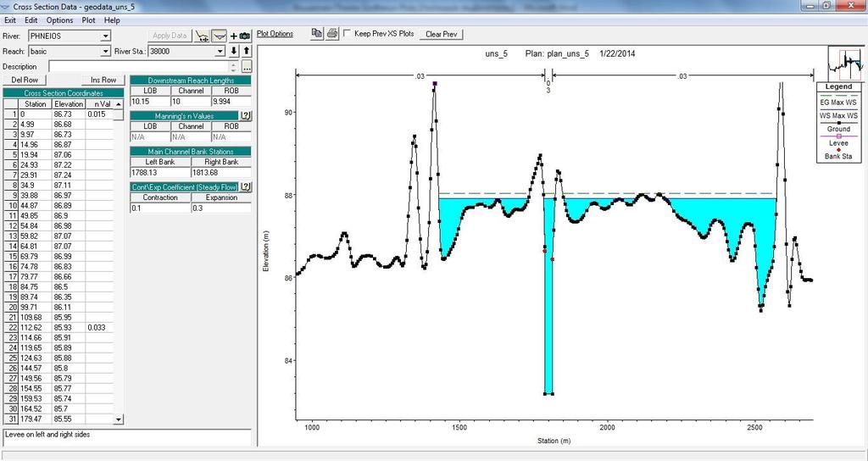Click the Ins Row button
The width and height of the screenshot is (868, 461).
[103, 80]
